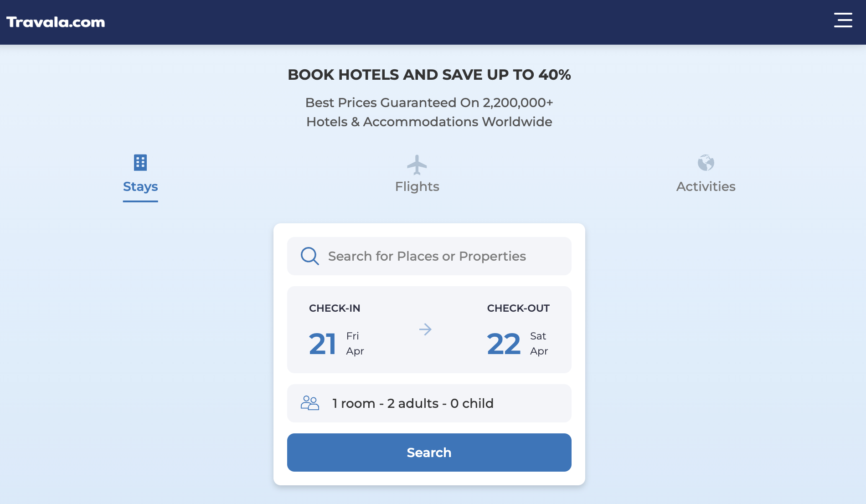
Task: Click the CHECK-OUT label
Action: pyautogui.click(x=518, y=309)
